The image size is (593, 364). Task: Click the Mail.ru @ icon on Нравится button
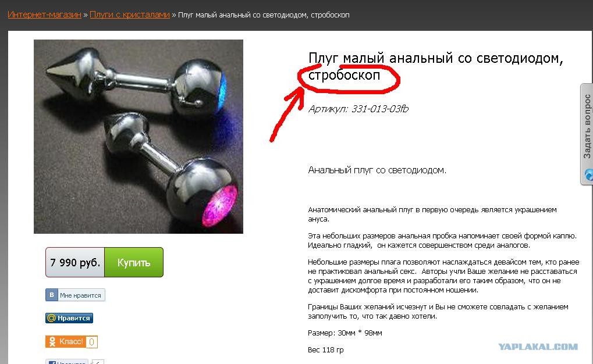(x=51, y=318)
